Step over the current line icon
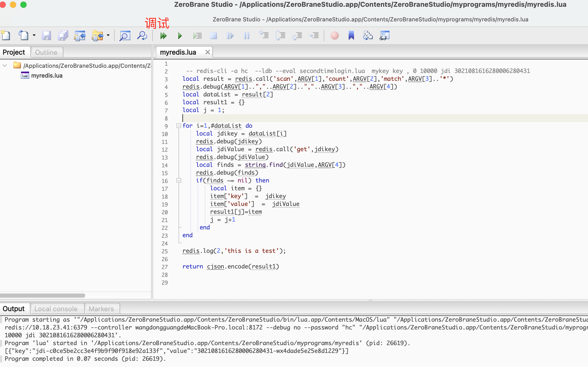The height and width of the screenshot is (367, 588). tap(280, 35)
